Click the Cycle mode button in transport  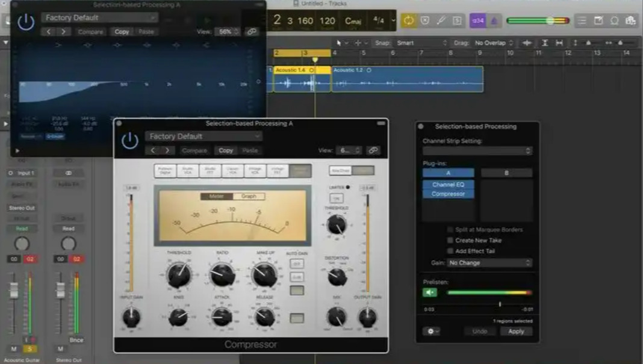(409, 20)
